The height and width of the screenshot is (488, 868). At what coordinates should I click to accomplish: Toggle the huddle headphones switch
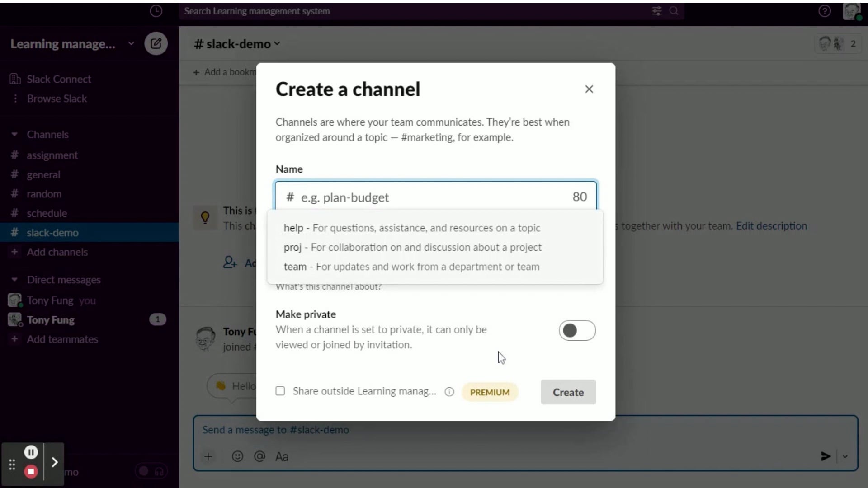151,472
